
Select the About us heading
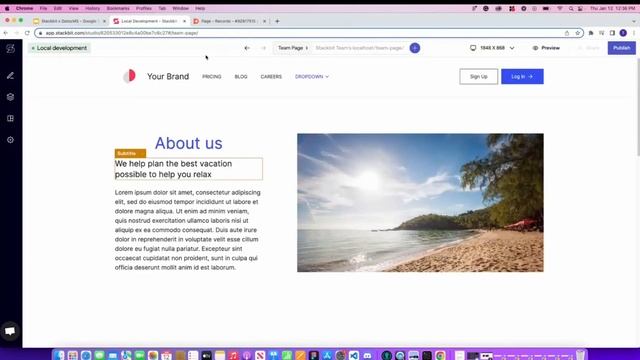[189, 143]
